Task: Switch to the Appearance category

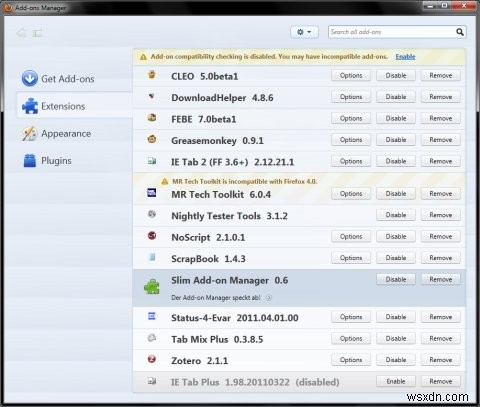Action: [x=74, y=133]
